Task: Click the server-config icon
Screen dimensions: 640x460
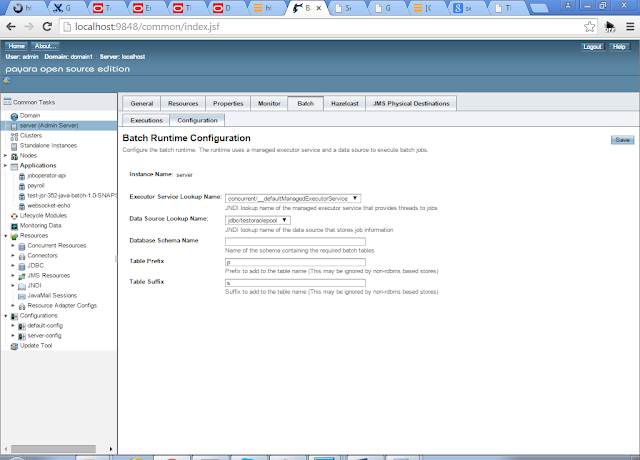Action: click(22, 336)
